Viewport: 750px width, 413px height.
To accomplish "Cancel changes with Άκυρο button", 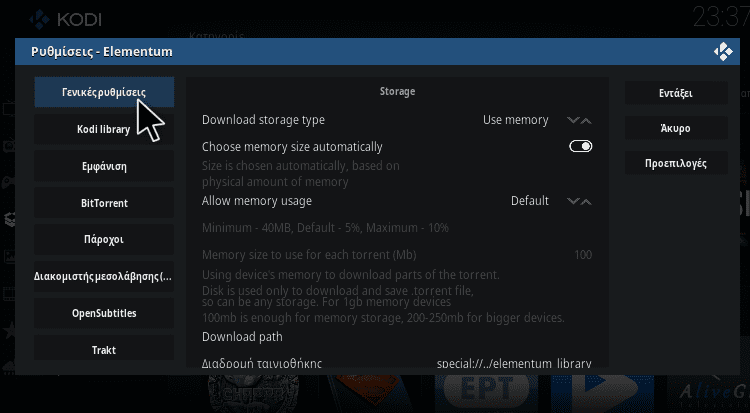I will 676,128.
